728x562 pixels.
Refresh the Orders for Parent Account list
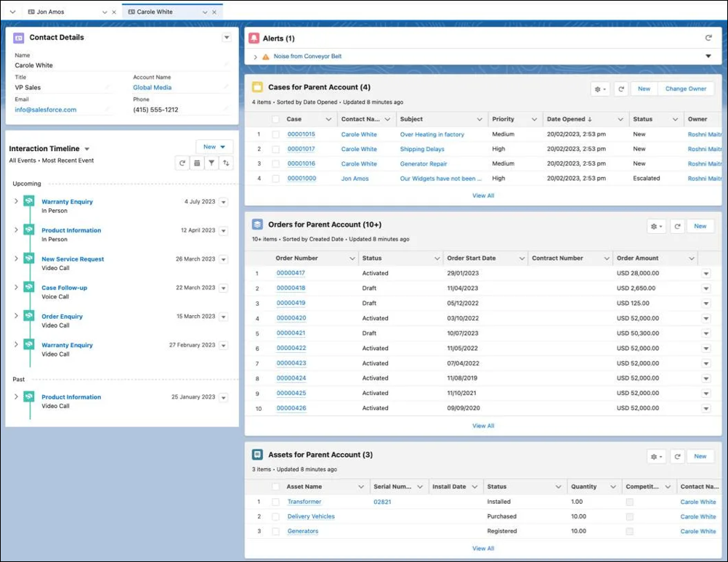[677, 227]
